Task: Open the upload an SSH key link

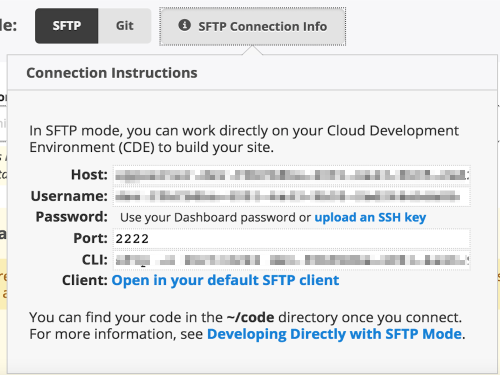Action: pos(370,218)
